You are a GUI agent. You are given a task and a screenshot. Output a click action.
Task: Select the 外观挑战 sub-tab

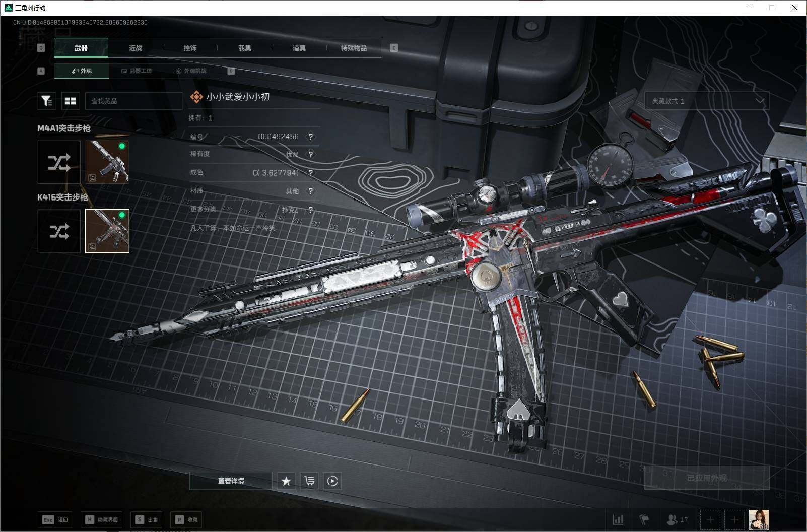click(191, 71)
